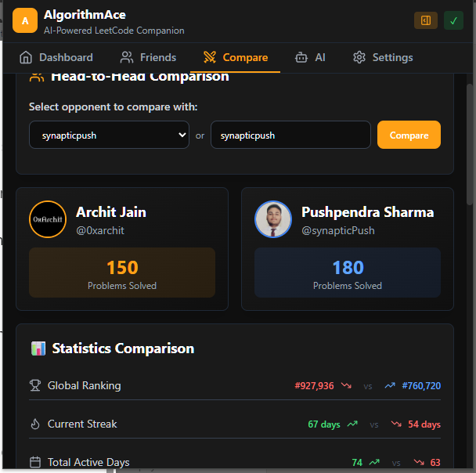
Task: Click the Dashboard home icon
Action: click(x=26, y=57)
